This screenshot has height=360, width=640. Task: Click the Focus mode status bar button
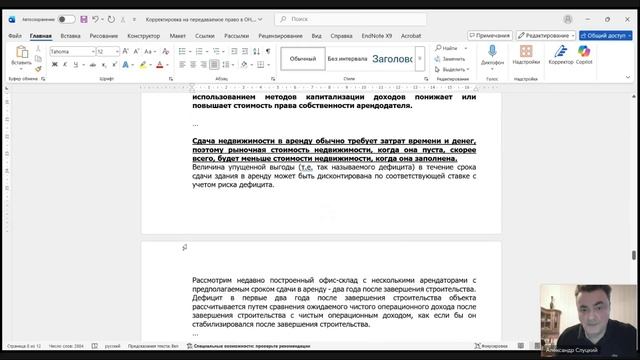pyautogui.click(x=491, y=346)
